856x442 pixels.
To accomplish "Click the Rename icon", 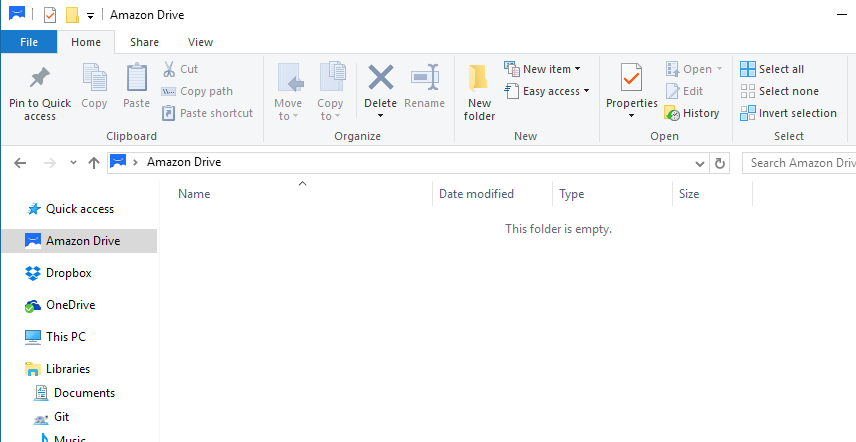I will [425, 77].
